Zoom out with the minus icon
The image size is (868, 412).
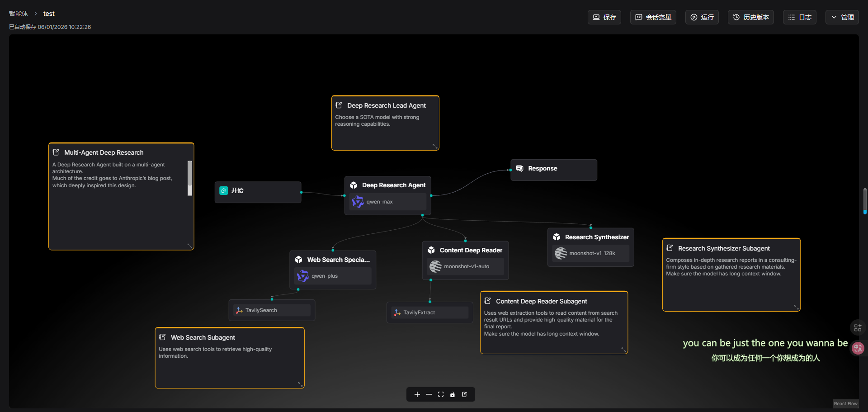pos(429,394)
